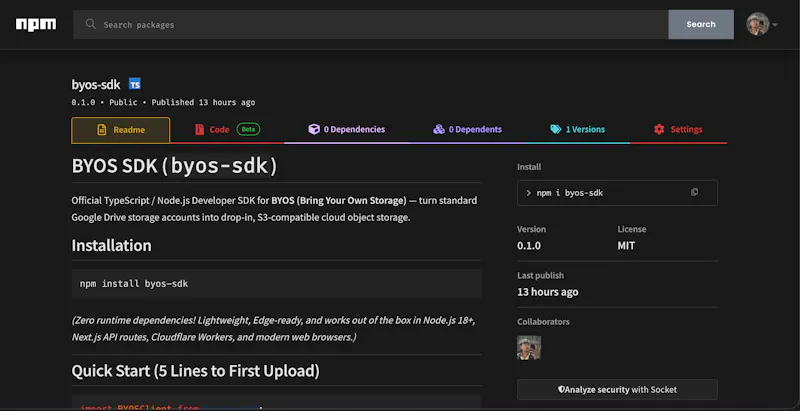Click Analyze security with Socket button

click(617, 390)
